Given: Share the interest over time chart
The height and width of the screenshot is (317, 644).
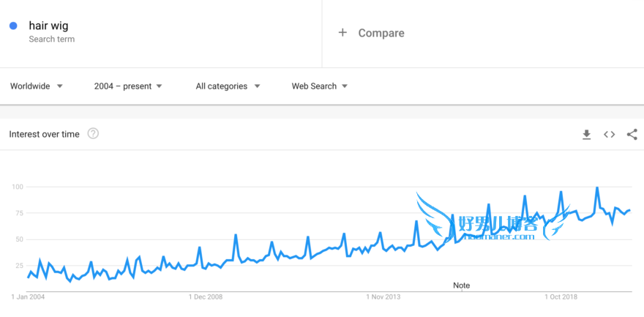Looking at the screenshot, I should point(632,134).
